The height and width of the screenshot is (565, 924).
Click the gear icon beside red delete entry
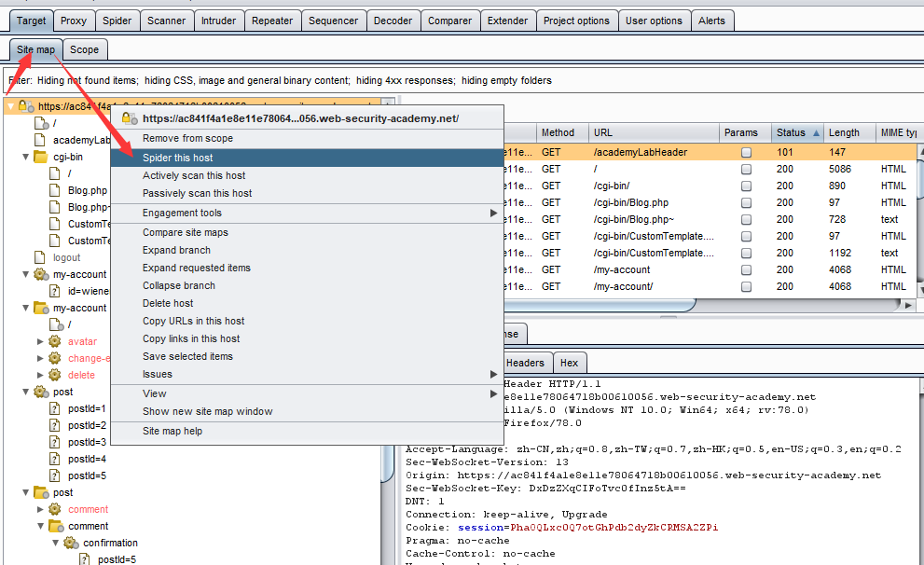pos(55,375)
